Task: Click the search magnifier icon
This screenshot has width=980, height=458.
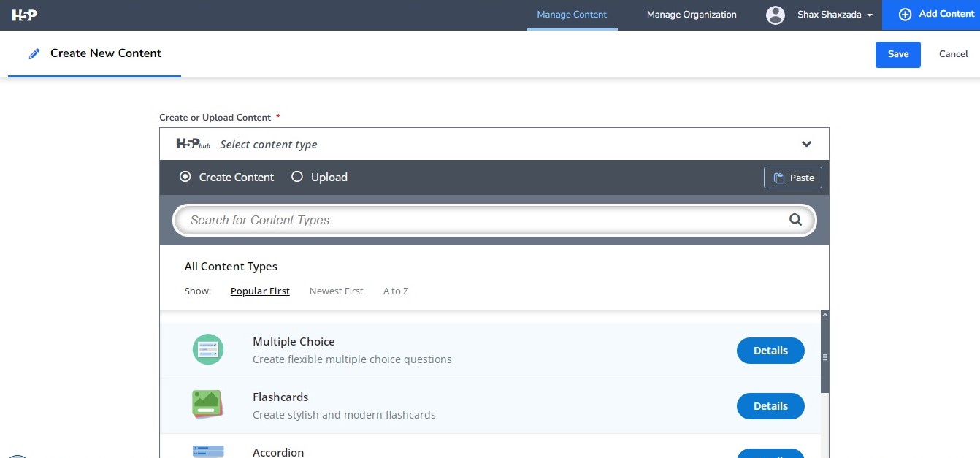Action: point(795,220)
